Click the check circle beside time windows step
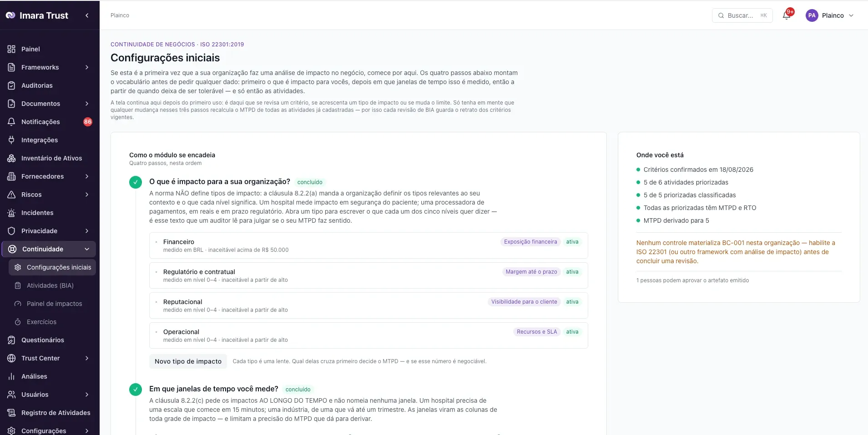 click(136, 390)
